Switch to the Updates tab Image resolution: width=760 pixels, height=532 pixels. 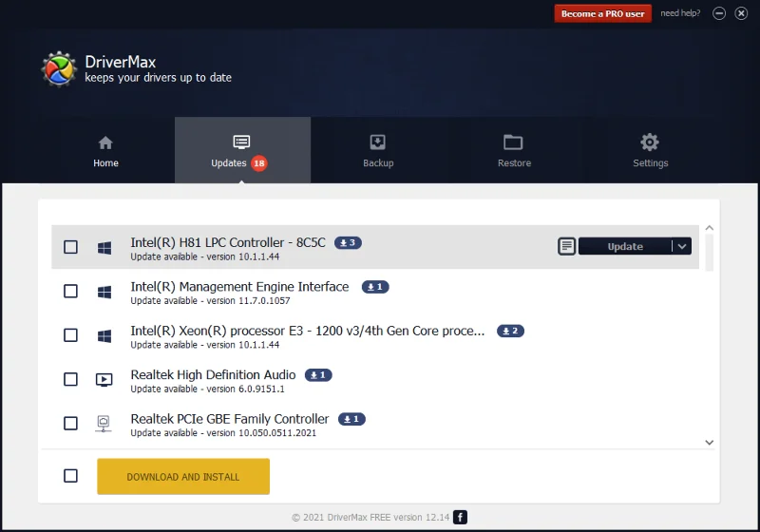coord(242,151)
